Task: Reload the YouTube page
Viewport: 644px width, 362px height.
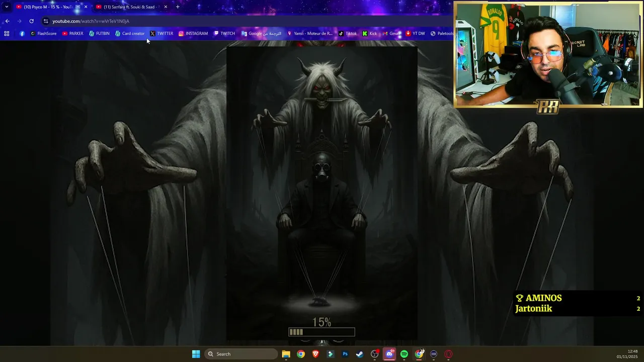Action: click(x=31, y=21)
